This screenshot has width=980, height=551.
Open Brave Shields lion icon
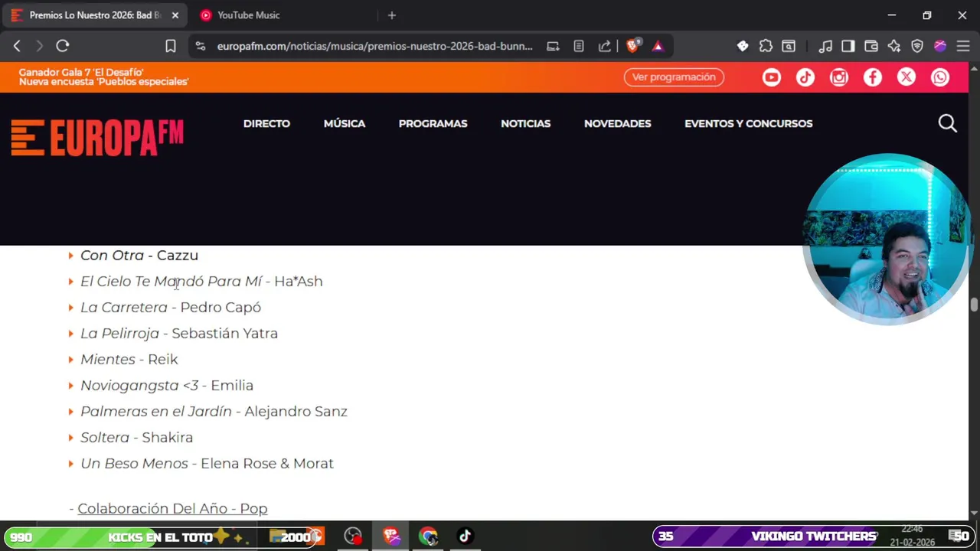pyautogui.click(x=633, y=46)
